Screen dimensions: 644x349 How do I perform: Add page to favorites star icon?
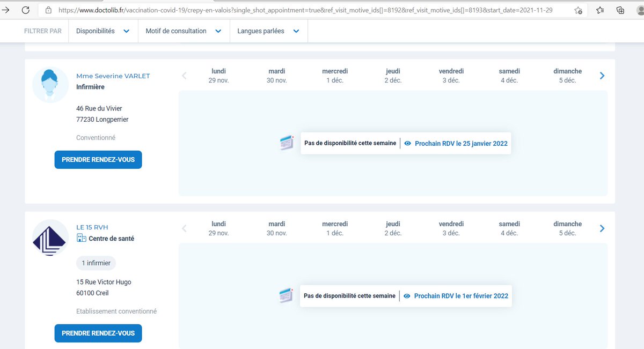[578, 10]
